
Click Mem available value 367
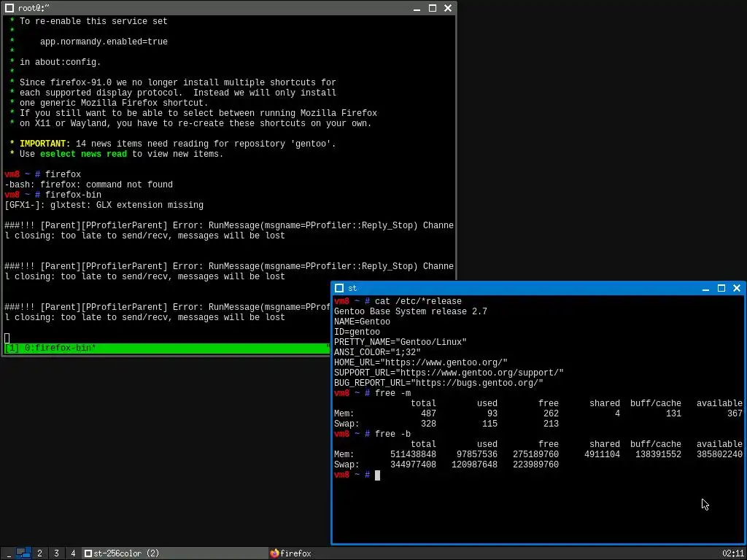[735, 414]
